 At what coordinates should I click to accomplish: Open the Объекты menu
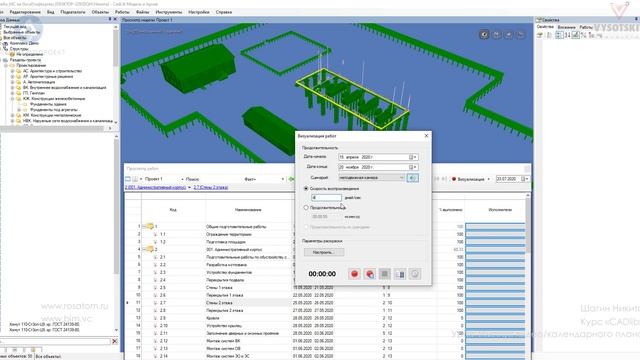tap(100, 12)
